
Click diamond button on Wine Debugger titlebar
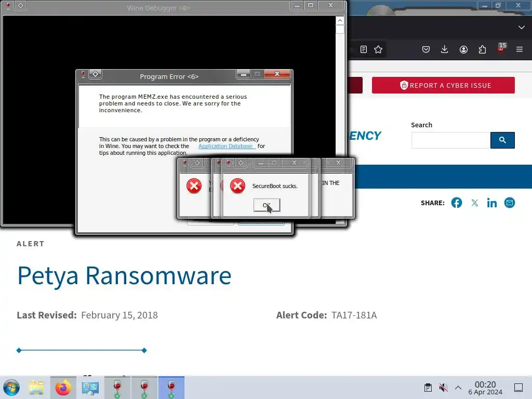click(x=21, y=6)
